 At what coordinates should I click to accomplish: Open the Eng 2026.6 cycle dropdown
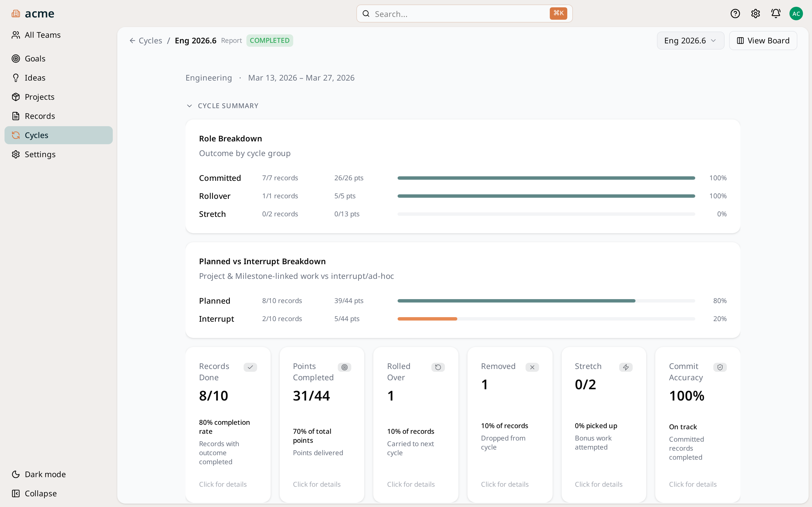pos(690,41)
